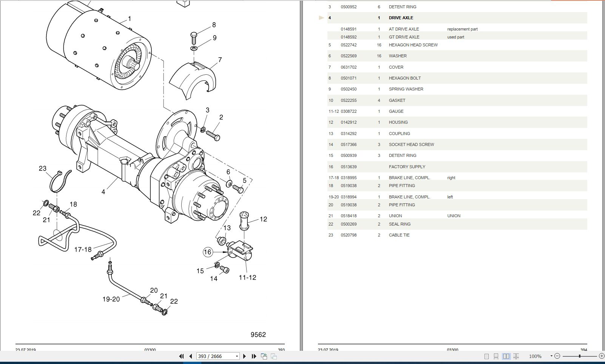Screen dimensions: 605x364
Task: Move the zoom slider handle
Action: pos(579,356)
